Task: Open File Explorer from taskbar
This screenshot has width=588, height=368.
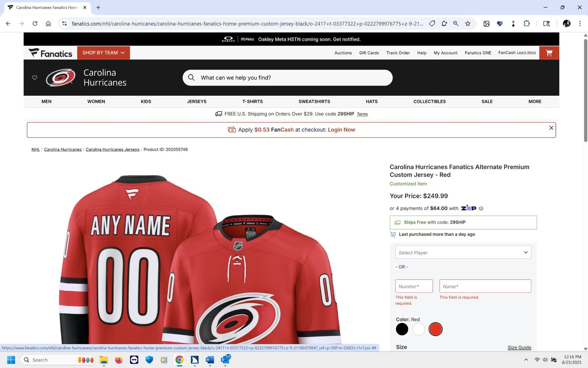Action: [x=104, y=360]
